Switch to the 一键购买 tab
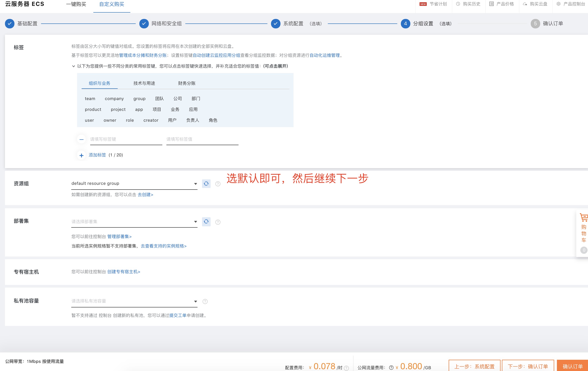 click(x=76, y=4)
